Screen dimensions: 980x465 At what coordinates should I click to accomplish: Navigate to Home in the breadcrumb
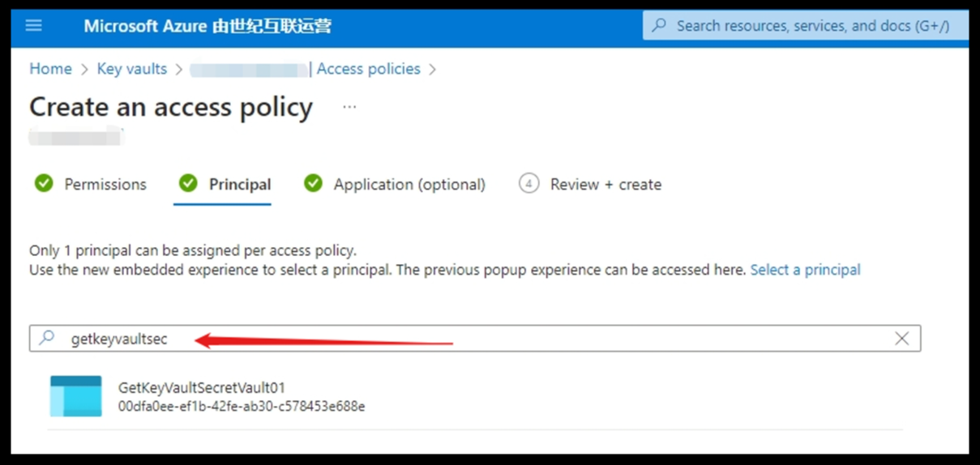click(x=50, y=69)
